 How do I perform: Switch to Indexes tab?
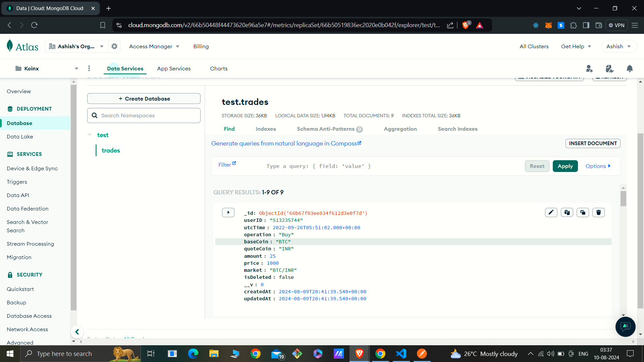click(266, 129)
